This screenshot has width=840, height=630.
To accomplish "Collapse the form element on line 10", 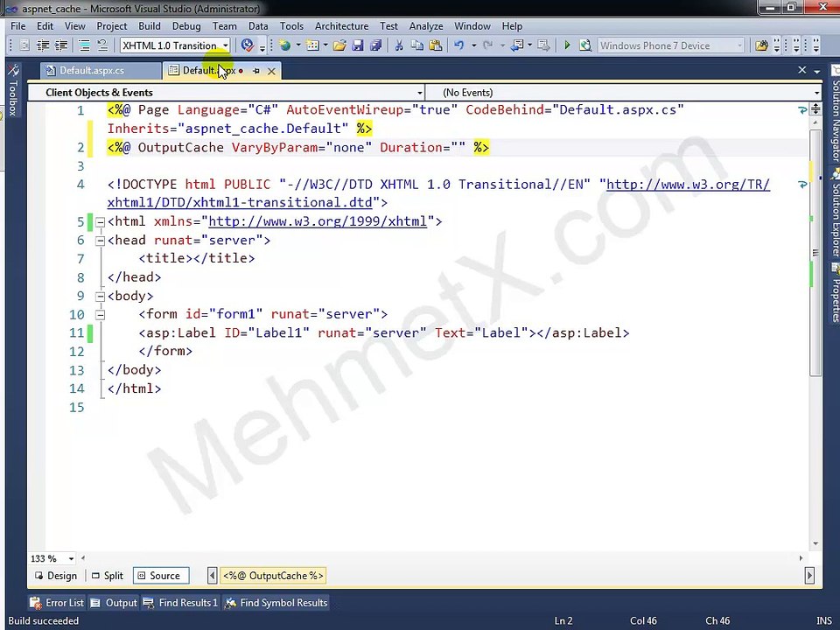I will pos(100,314).
